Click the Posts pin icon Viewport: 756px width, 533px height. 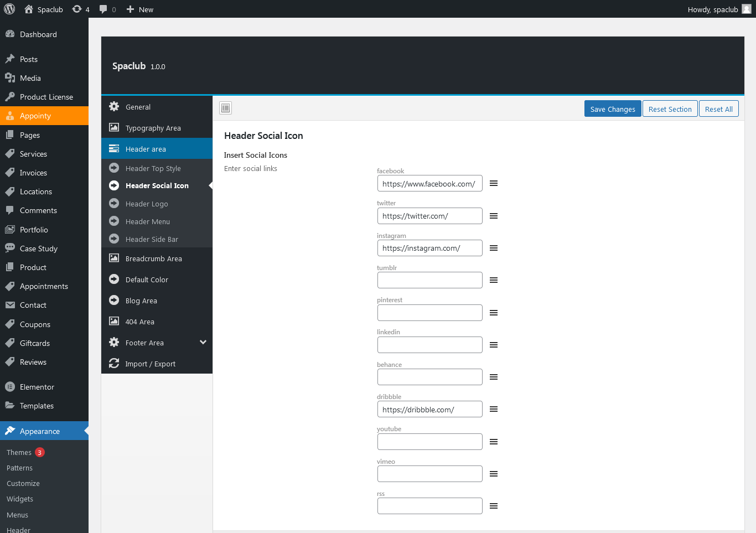coord(10,59)
